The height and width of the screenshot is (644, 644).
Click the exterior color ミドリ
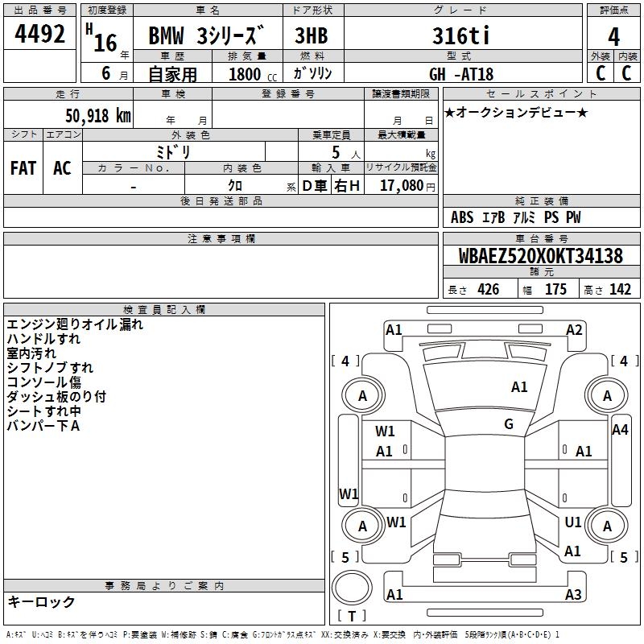pos(173,152)
